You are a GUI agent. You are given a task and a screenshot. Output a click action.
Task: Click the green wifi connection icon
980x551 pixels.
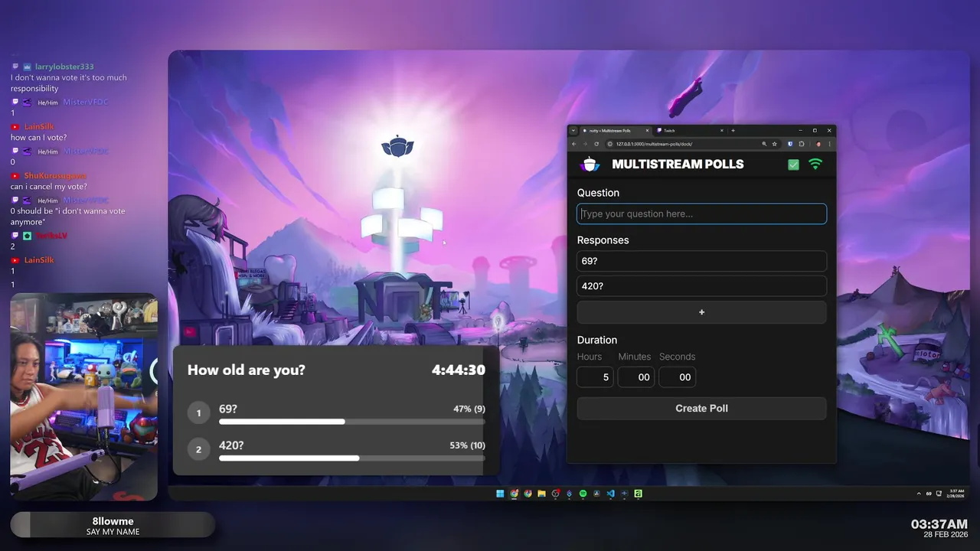point(815,165)
